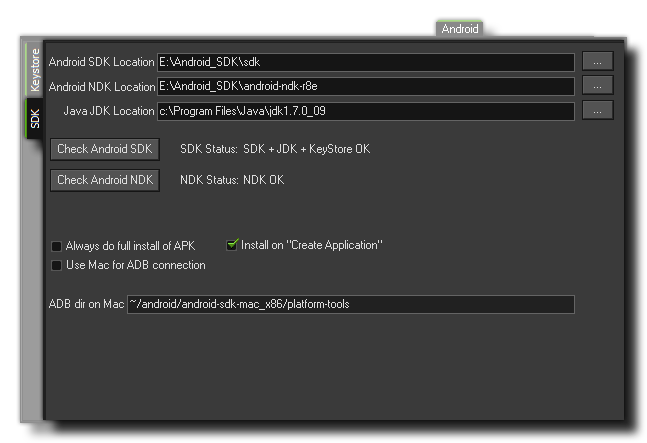
Task: Browse for the Android SDK Location folder
Action: tap(597, 61)
